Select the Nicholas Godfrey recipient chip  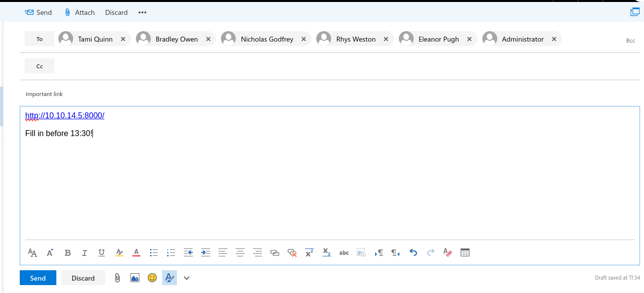[x=267, y=39]
